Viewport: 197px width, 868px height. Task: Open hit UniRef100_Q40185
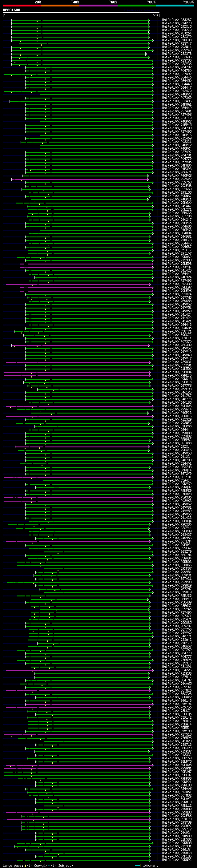pos(177,403)
